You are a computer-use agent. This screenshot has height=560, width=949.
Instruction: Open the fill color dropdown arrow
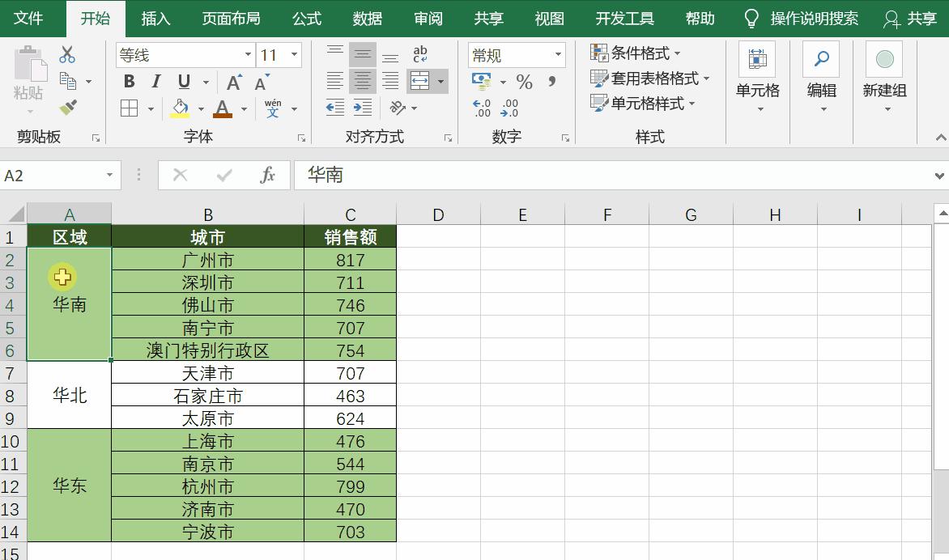199,108
